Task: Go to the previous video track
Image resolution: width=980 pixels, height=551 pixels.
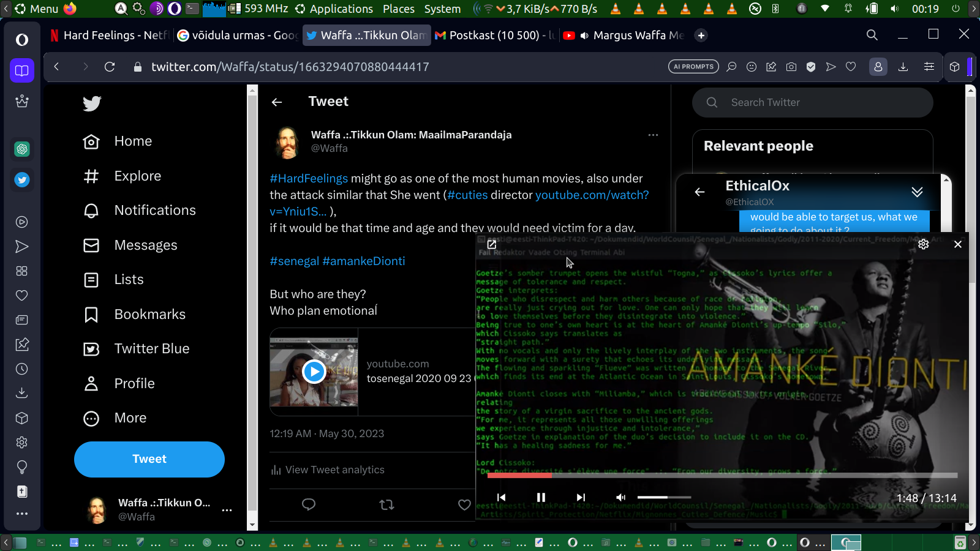Action: pyautogui.click(x=501, y=497)
